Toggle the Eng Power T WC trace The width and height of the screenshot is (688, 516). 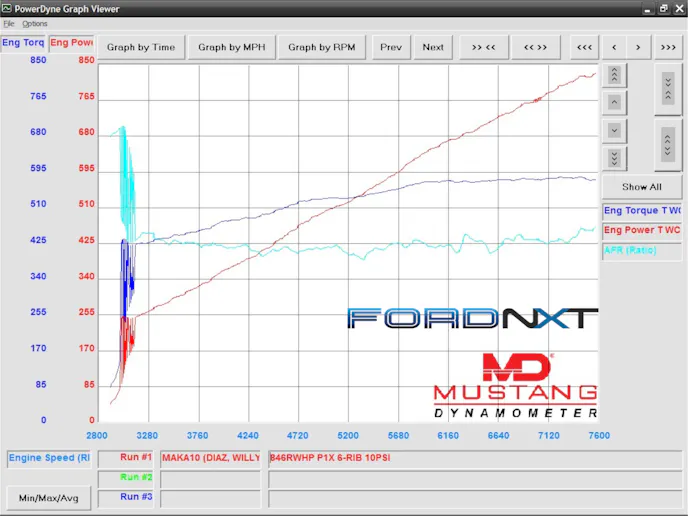tap(642, 230)
